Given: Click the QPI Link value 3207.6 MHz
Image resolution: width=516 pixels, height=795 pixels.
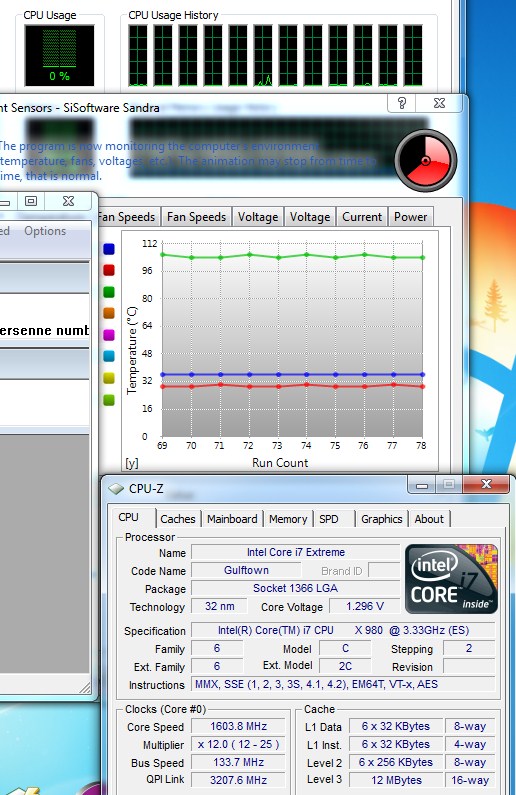Looking at the screenshot, I should [238, 780].
